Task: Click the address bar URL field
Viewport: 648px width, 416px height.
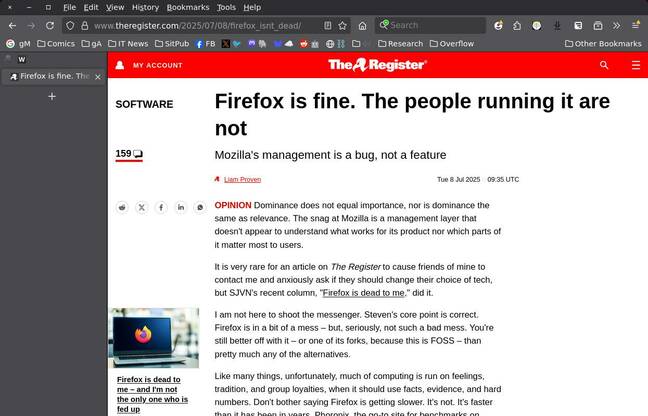Action: coord(207,26)
